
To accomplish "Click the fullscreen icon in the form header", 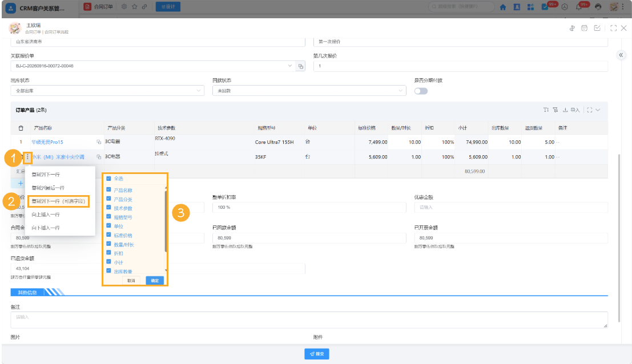I will pyautogui.click(x=614, y=28).
